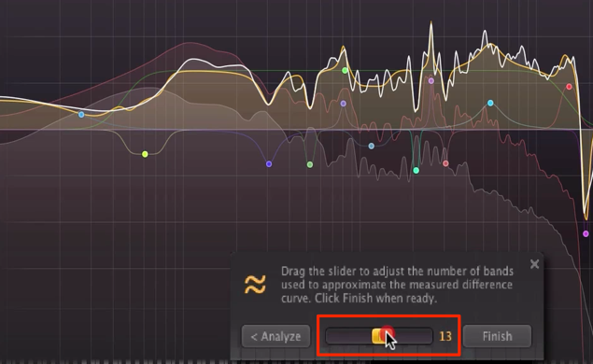Image resolution: width=593 pixels, height=364 pixels.
Task: Select the pale steel-blue band dot on the shallow cut
Action: [372, 146]
